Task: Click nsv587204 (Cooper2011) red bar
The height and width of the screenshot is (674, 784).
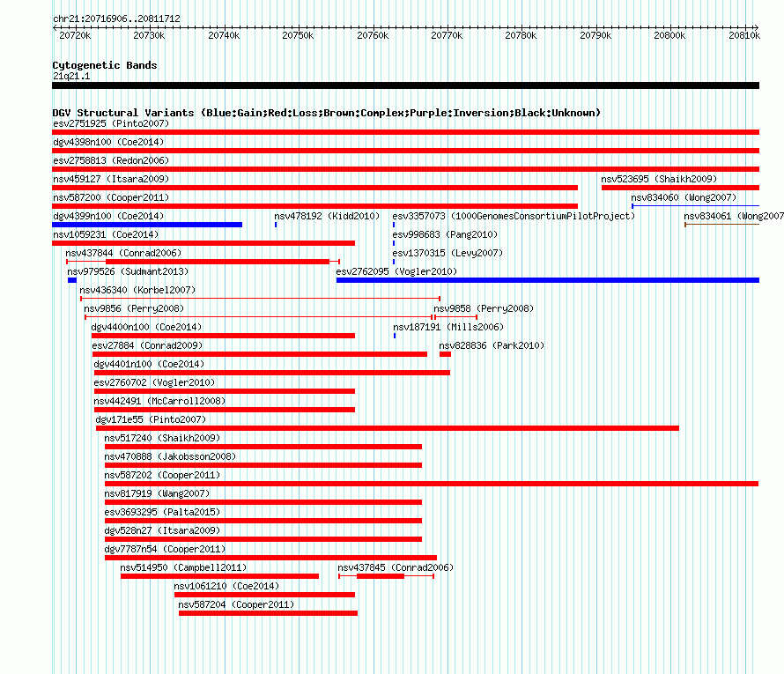Action: (268, 613)
